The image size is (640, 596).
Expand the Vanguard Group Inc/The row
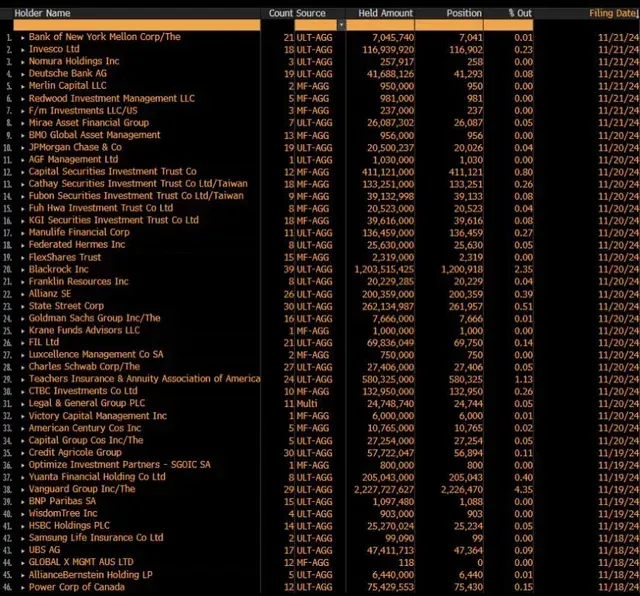[23, 489]
